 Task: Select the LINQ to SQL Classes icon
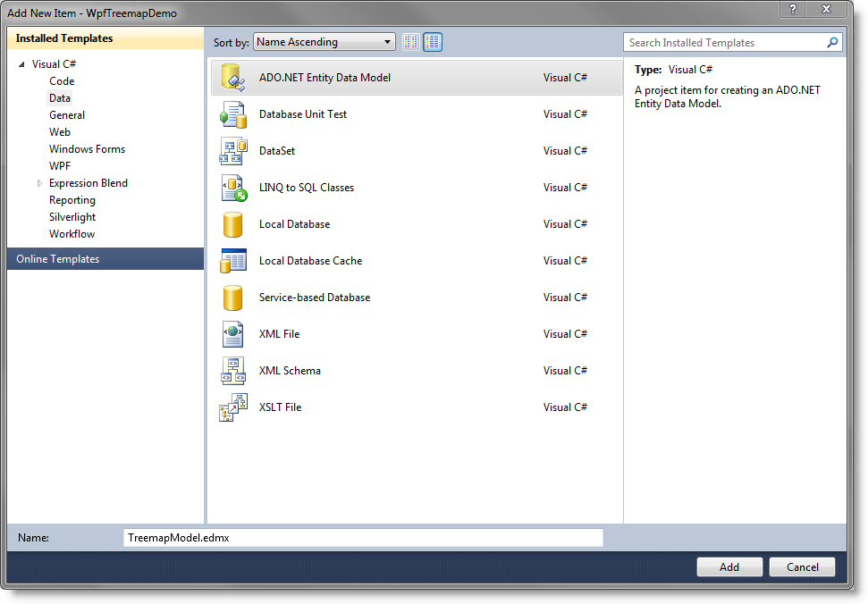point(232,188)
